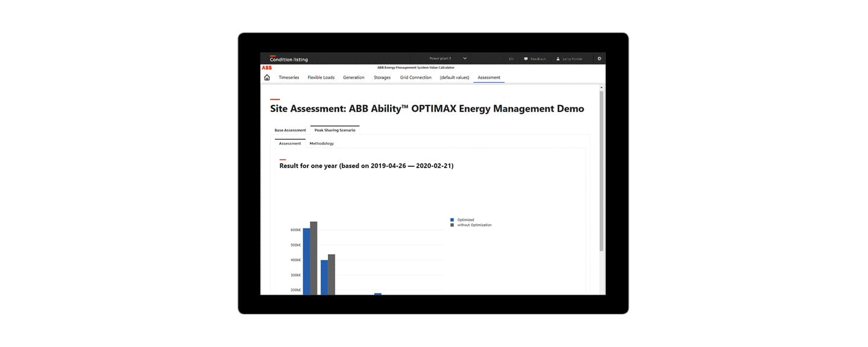Click the ABB logo
The width and height of the screenshot is (868, 347).
pyautogui.click(x=266, y=67)
